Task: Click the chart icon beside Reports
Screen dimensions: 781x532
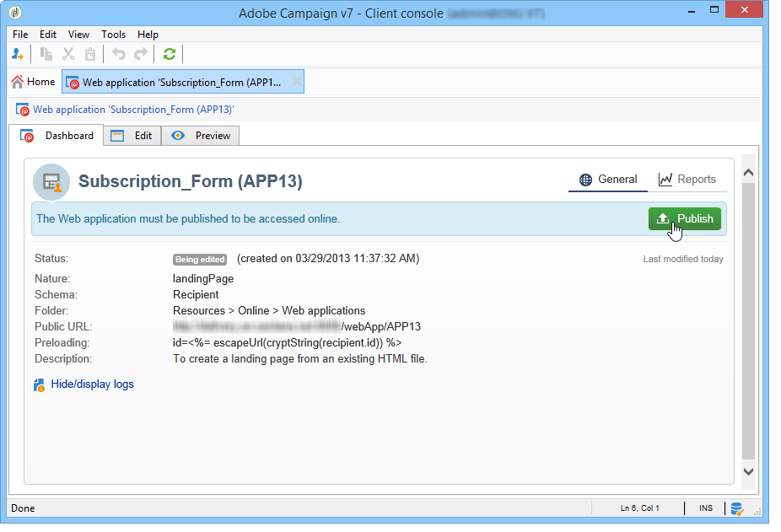Action: pos(665,180)
